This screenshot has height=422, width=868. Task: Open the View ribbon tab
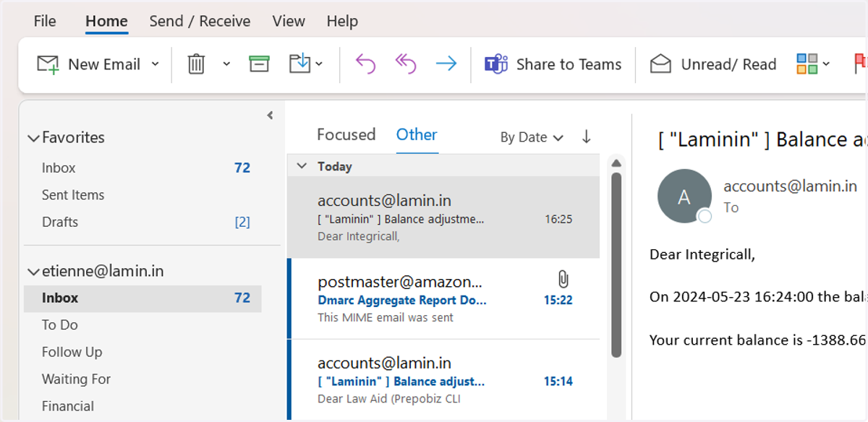[289, 21]
